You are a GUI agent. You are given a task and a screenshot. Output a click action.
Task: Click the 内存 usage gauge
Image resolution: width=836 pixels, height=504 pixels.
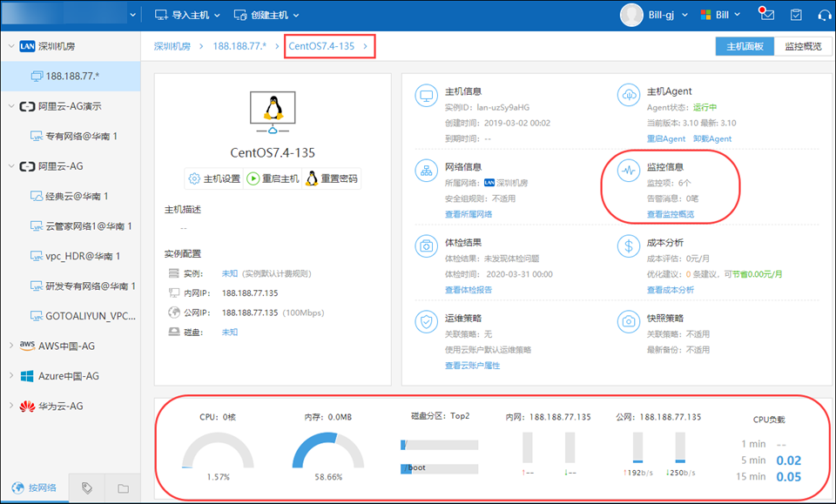pyautogui.click(x=328, y=453)
